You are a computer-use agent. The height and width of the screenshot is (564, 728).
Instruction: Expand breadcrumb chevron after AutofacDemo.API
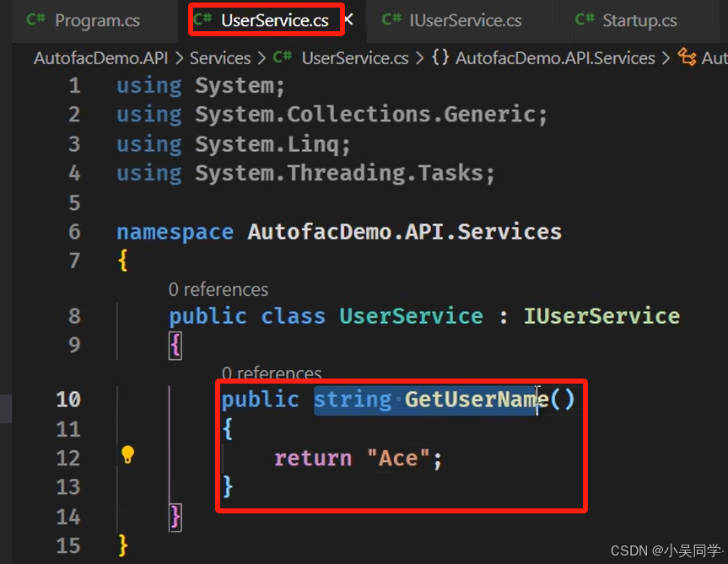point(179,58)
